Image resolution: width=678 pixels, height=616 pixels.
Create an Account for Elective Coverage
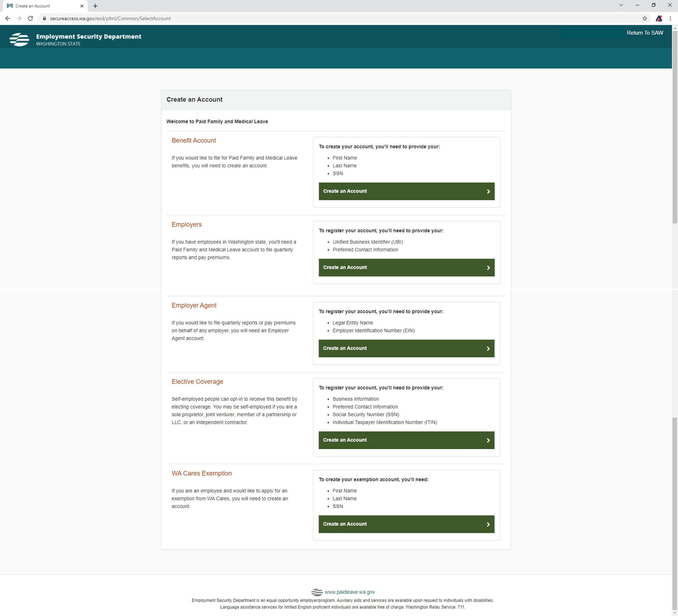[406, 440]
